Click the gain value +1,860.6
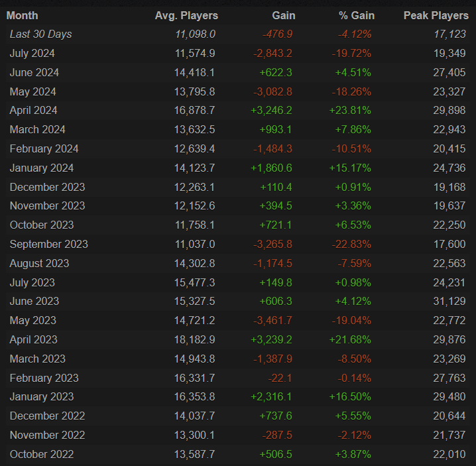476x466 pixels. 271,168
